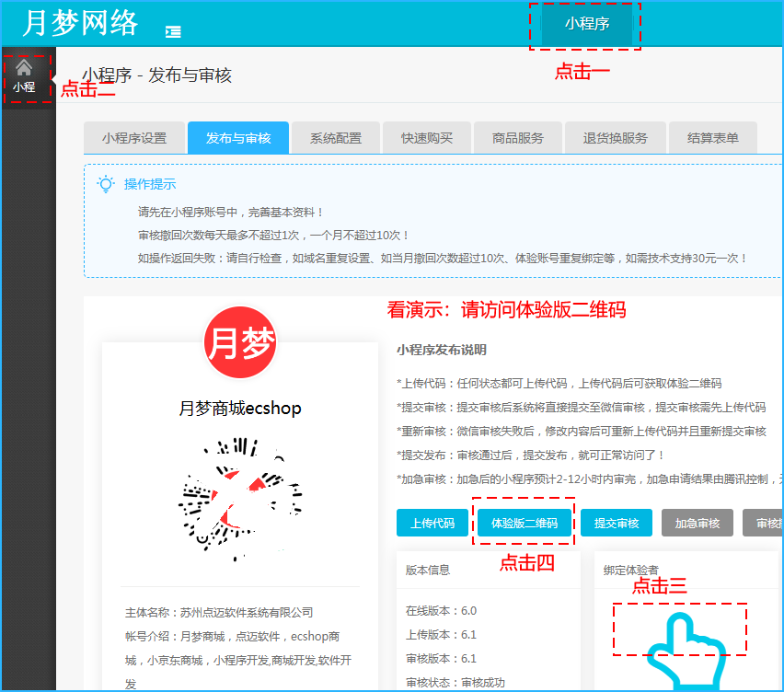Toggle the sidebar collapse menu icon

173,31
